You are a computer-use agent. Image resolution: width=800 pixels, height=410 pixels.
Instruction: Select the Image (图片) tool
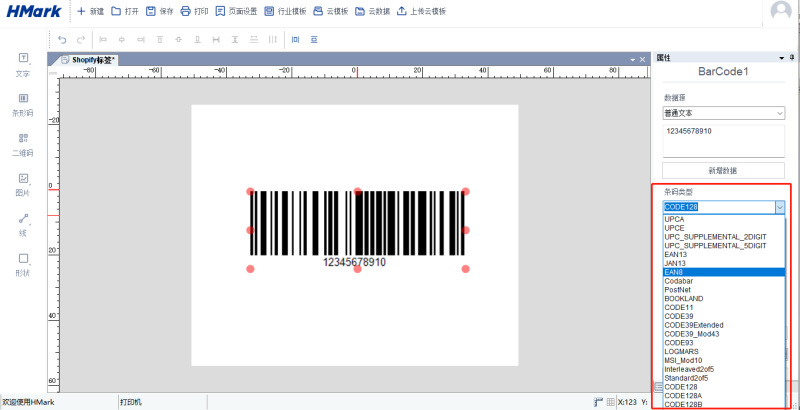click(23, 184)
